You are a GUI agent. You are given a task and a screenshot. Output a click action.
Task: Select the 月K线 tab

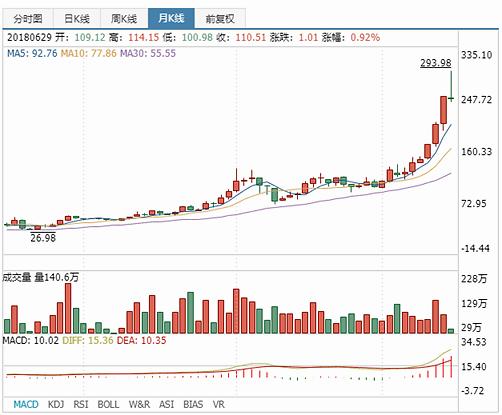coord(171,18)
